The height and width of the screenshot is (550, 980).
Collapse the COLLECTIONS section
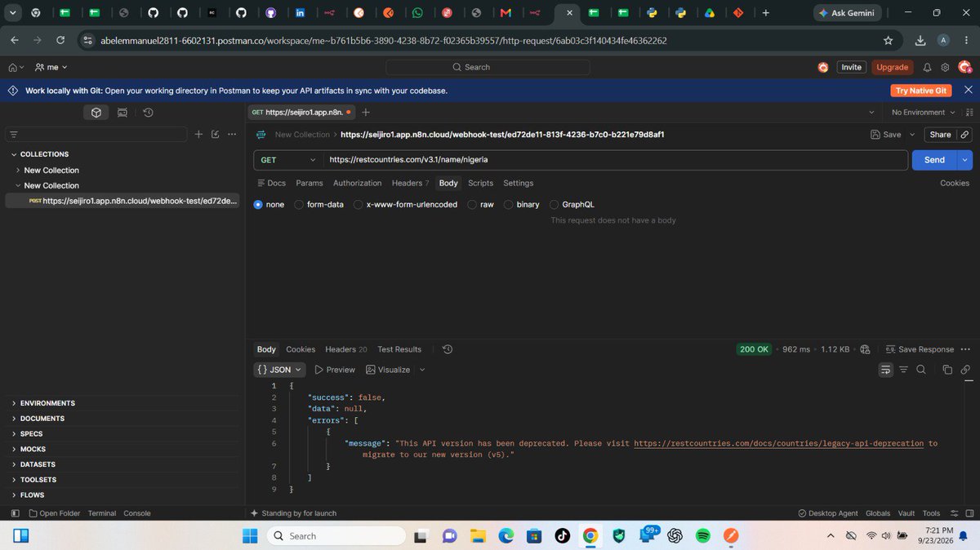14,154
